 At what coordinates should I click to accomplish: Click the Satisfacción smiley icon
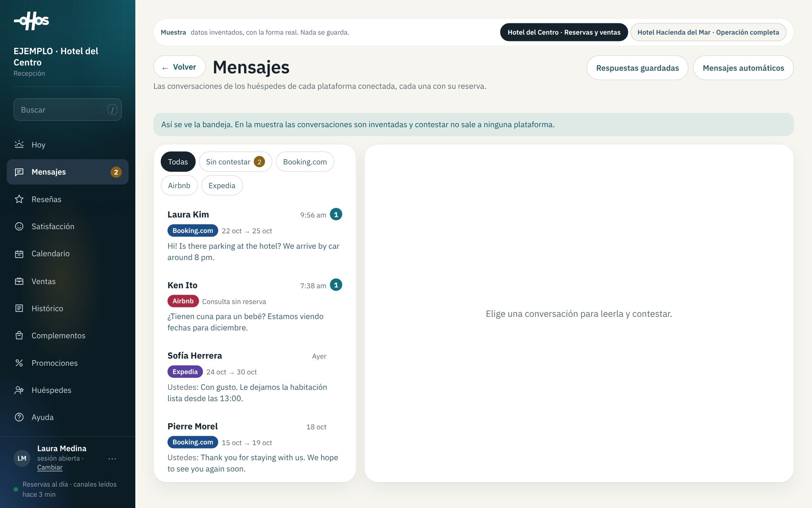click(19, 226)
